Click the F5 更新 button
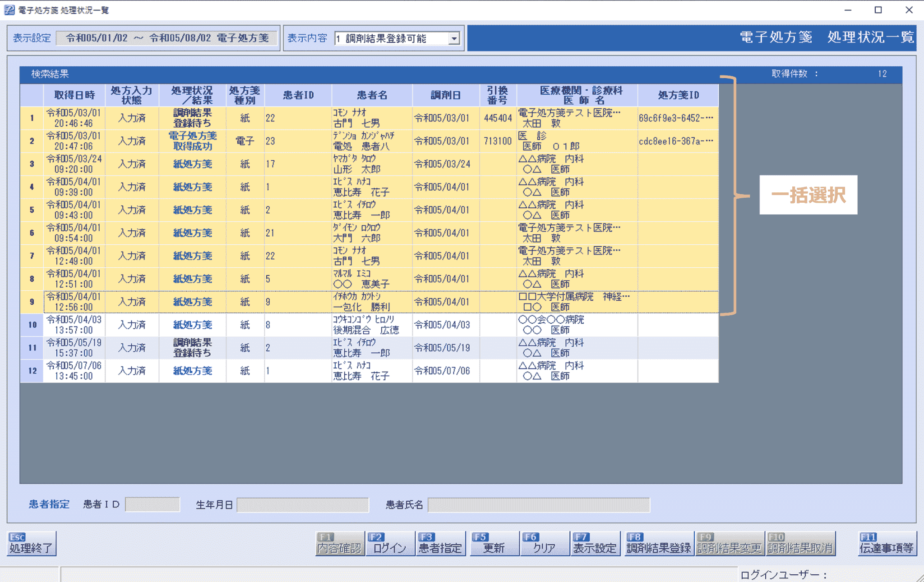 click(494, 544)
